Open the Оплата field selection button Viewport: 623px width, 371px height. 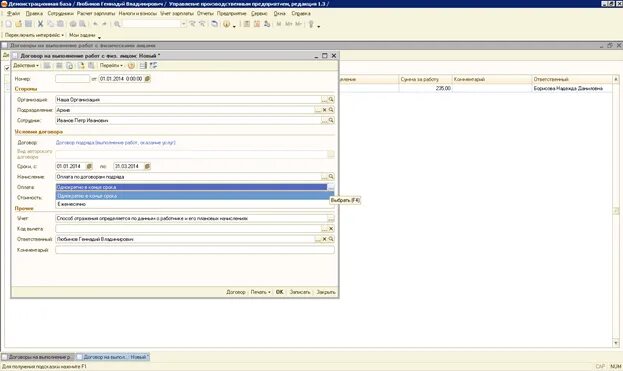pos(331,187)
